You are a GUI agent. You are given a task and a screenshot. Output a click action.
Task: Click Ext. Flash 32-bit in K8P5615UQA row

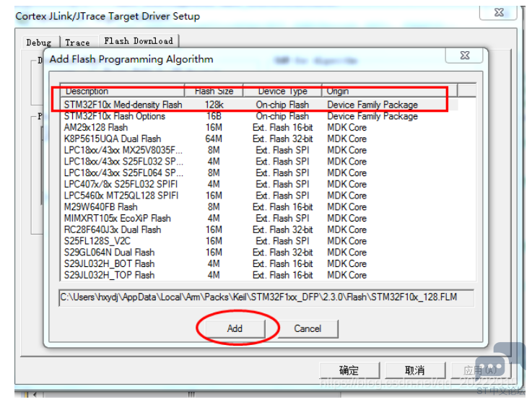283,139
